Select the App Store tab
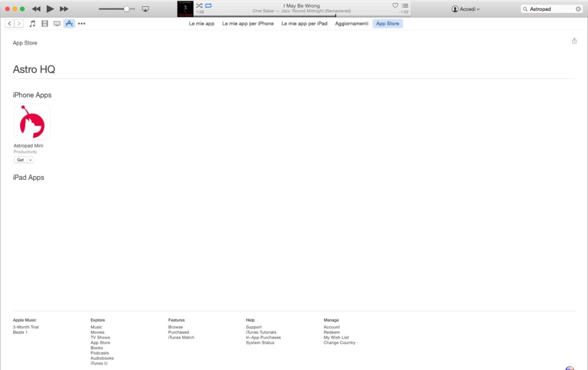The height and width of the screenshot is (370, 588). [388, 24]
